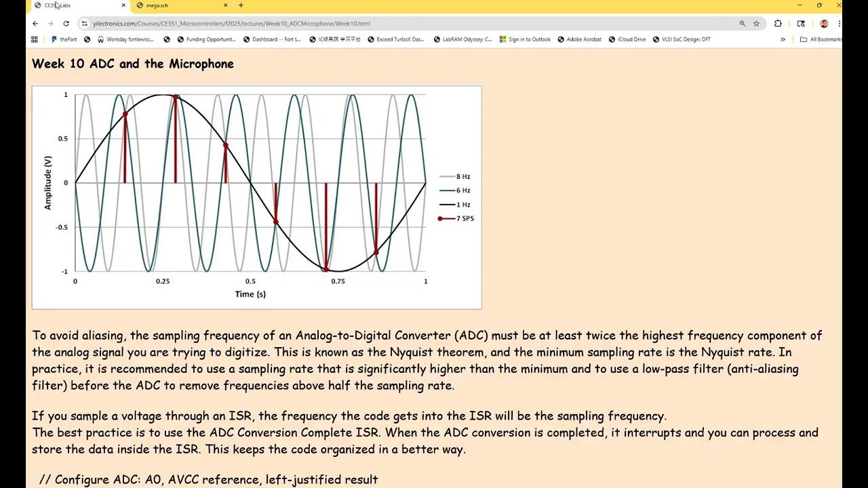Open Dashboard -- Fort L... bookmark
The height and width of the screenshot is (488, 868).
tap(272, 39)
